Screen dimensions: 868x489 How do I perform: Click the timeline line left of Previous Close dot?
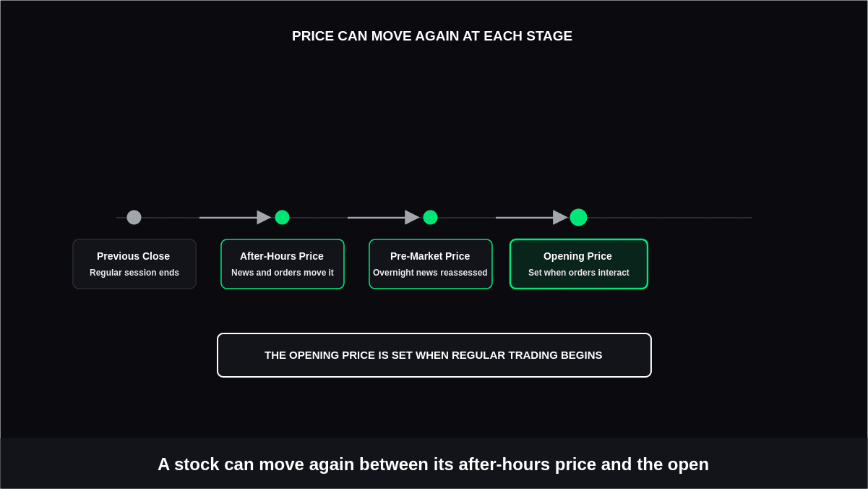pos(121,218)
